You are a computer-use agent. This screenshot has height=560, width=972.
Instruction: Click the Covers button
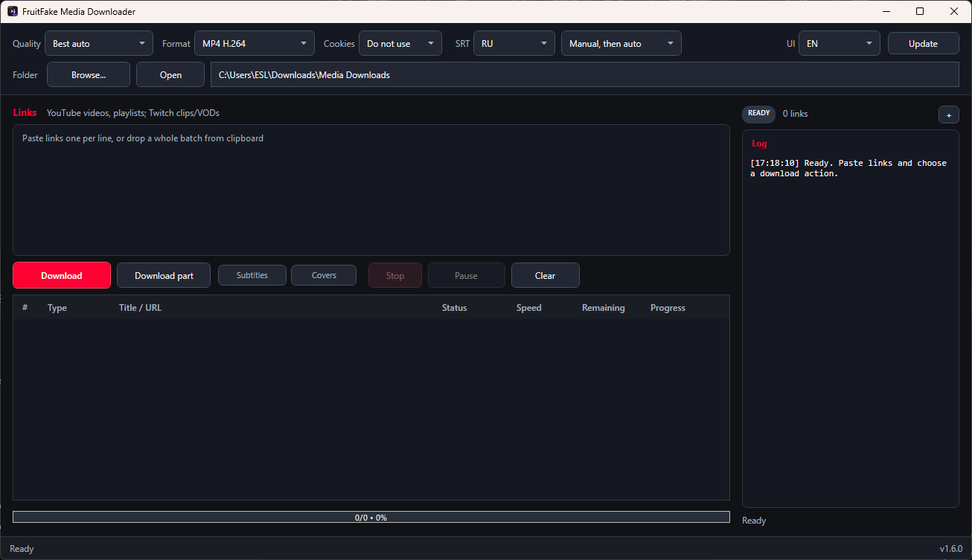tap(324, 274)
